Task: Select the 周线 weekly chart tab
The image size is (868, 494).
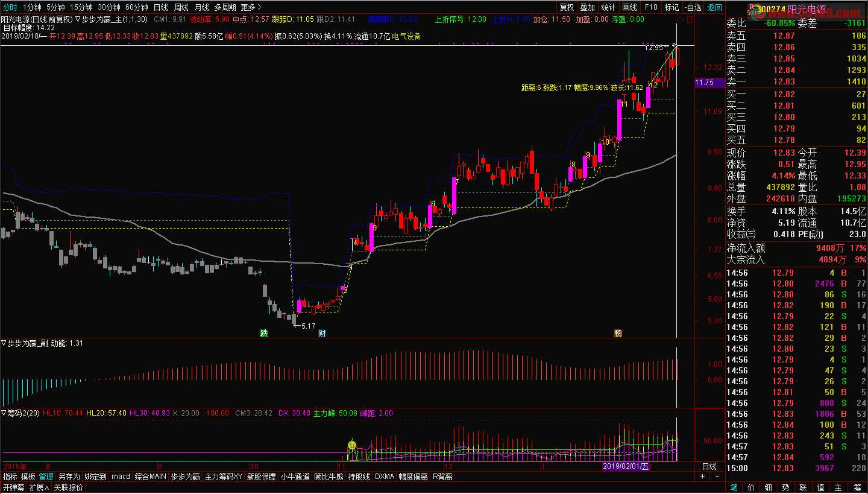Action: point(181,7)
